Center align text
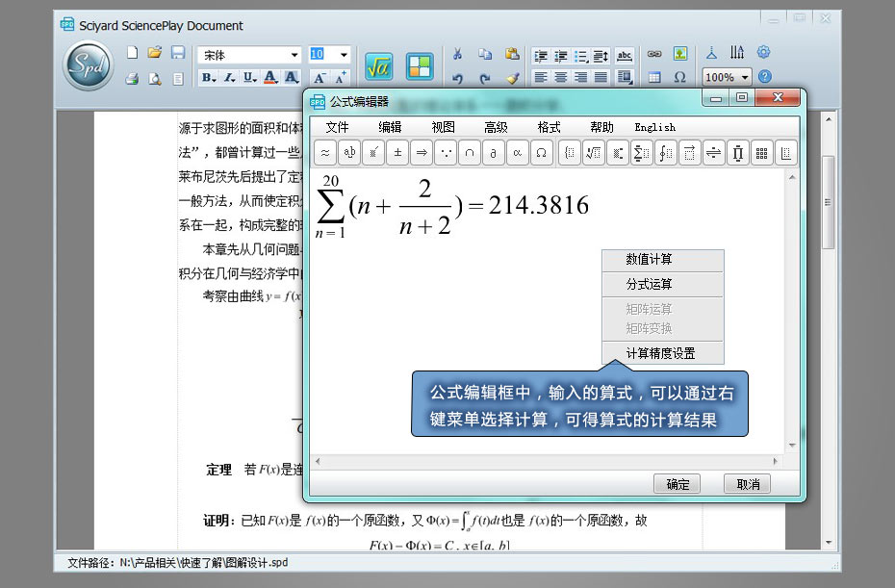 [560, 77]
